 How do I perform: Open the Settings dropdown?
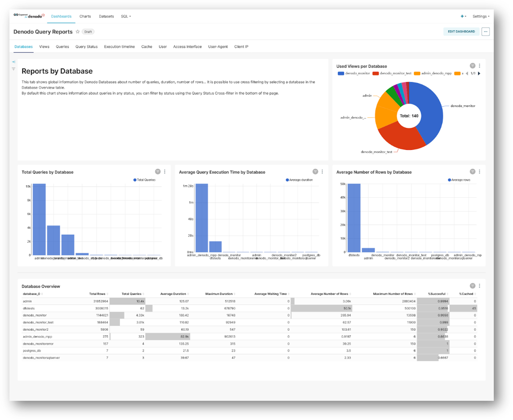481,17
